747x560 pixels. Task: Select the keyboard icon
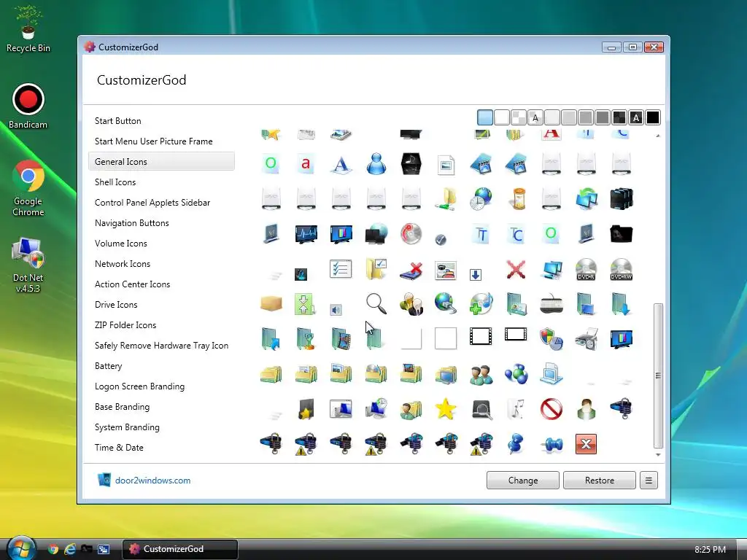(551, 304)
